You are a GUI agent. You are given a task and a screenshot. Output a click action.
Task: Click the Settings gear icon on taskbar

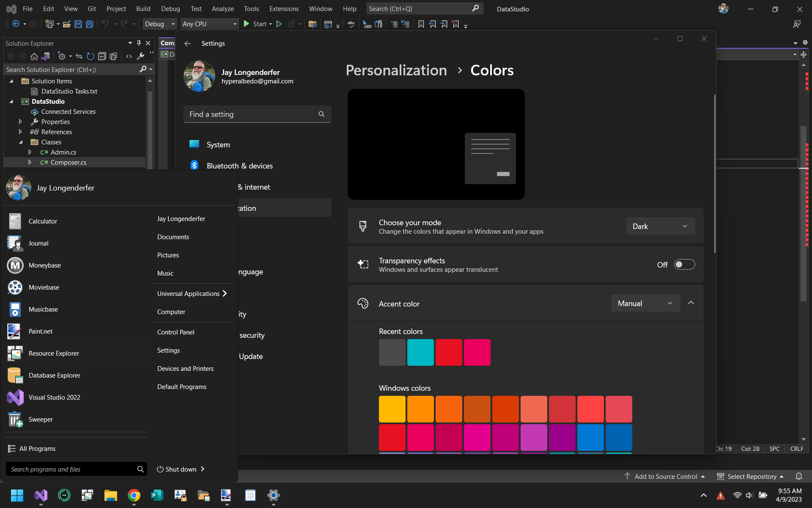274,495
